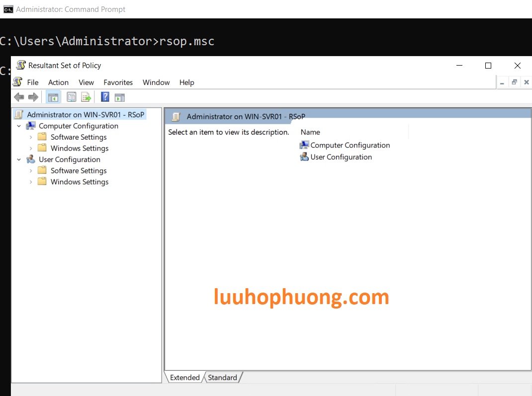Click the Export List toolbar icon
Screen dimensions: 532x396
tap(86, 97)
